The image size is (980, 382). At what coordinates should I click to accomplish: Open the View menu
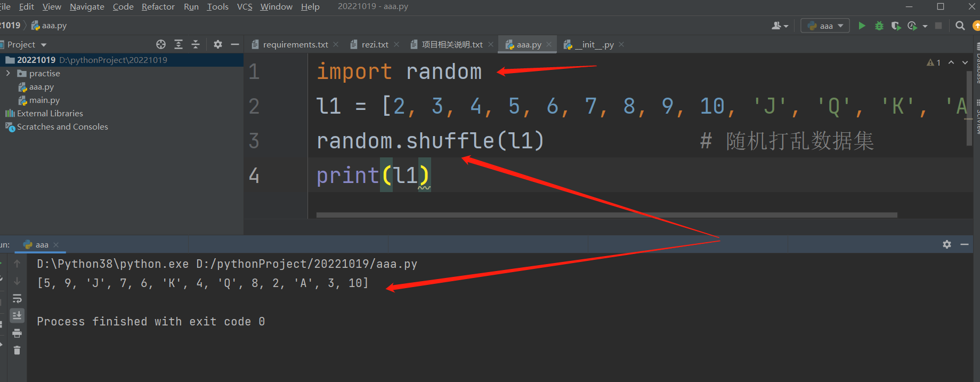point(52,6)
